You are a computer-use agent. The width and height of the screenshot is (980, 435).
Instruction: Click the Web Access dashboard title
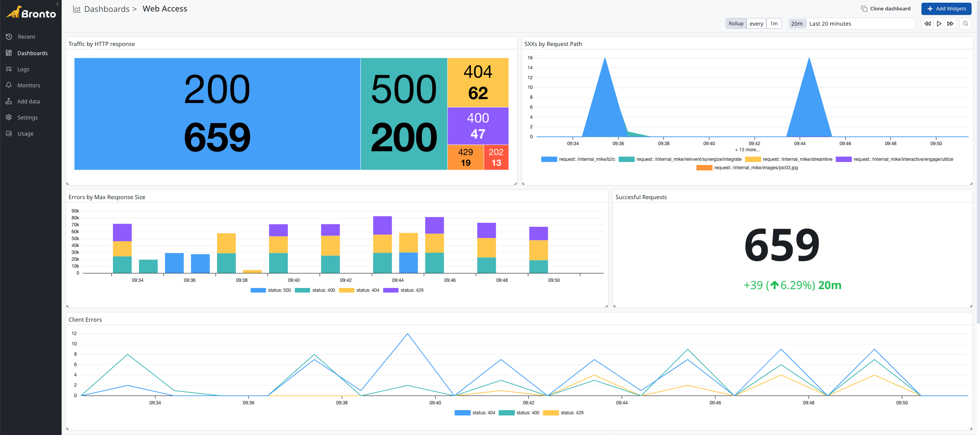(x=165, y=9)
